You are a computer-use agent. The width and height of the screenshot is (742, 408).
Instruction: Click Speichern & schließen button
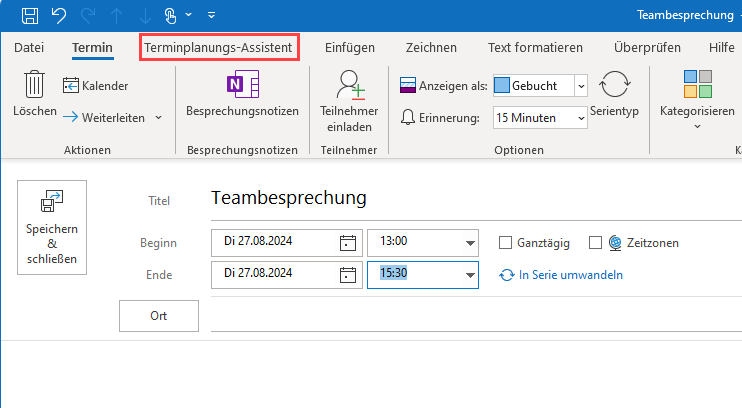pos(52,227)
